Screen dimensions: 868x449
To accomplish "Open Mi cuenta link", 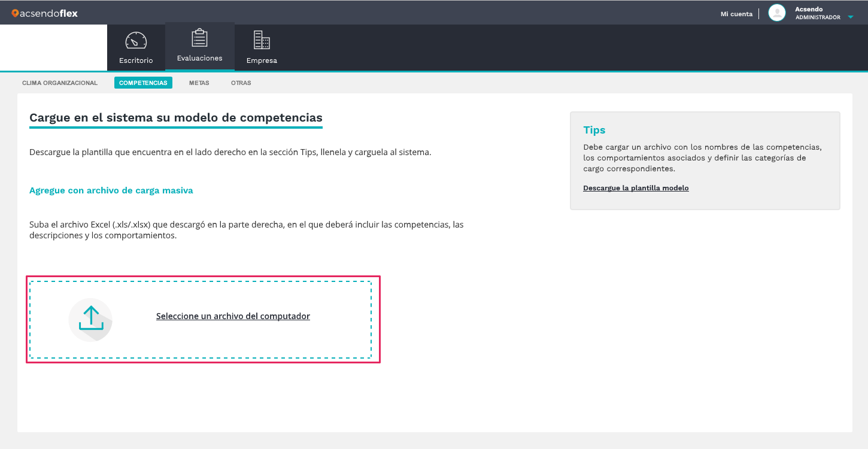I will (x=736, y=14).
